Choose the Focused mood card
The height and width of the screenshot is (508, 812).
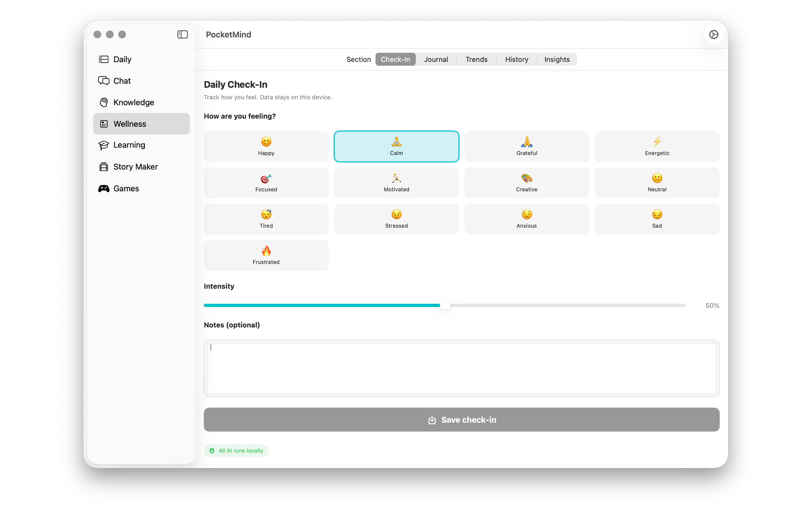[266, 183]
